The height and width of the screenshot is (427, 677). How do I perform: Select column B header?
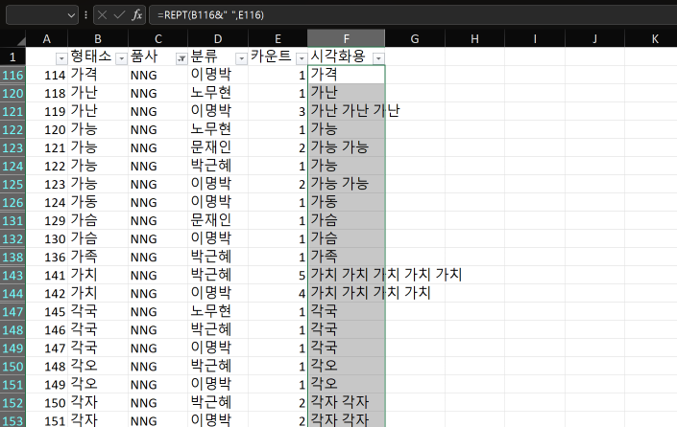coord(98,39)
